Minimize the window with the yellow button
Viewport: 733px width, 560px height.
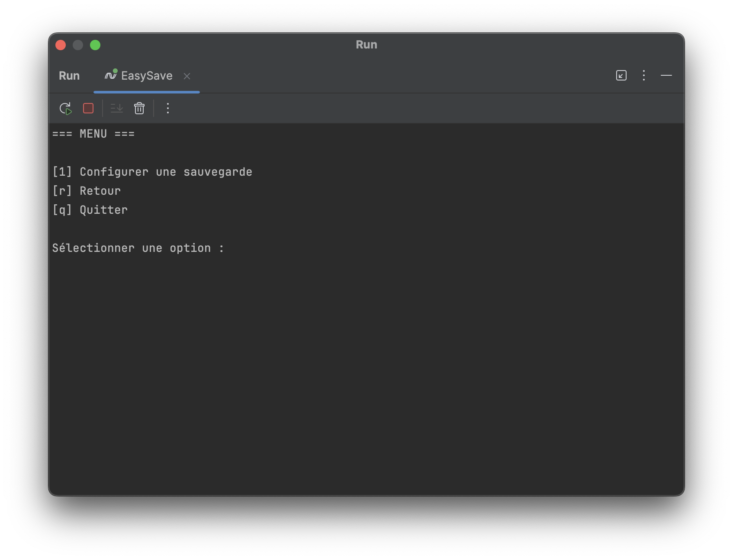[78, 45]
